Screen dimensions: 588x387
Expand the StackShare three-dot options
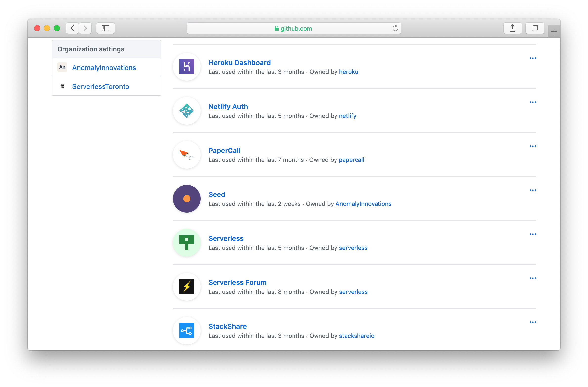click(x=533, y=322)
